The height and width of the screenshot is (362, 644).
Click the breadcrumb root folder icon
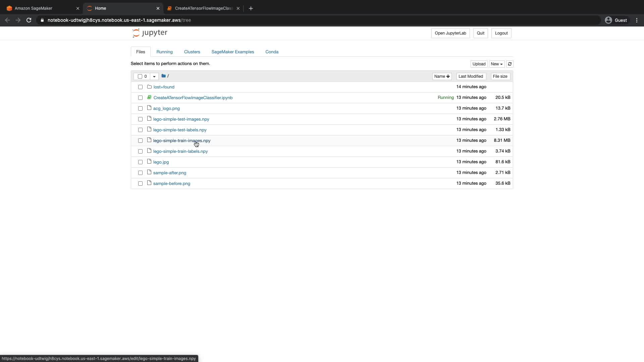[164, 76]
